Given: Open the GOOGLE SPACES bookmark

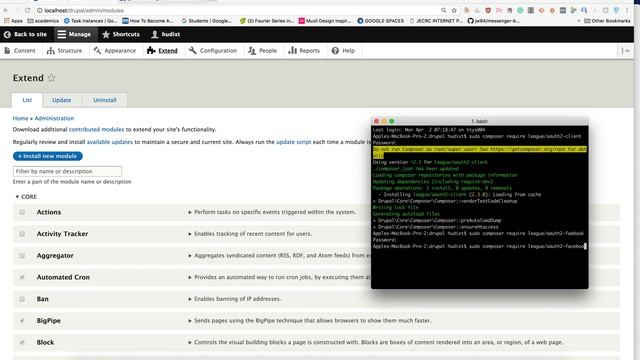Looking at the screenshot, I should (381, 21).
